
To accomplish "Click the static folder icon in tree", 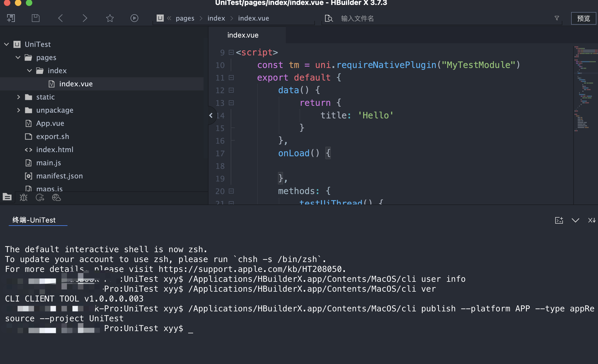I will [x=28, y=97].
